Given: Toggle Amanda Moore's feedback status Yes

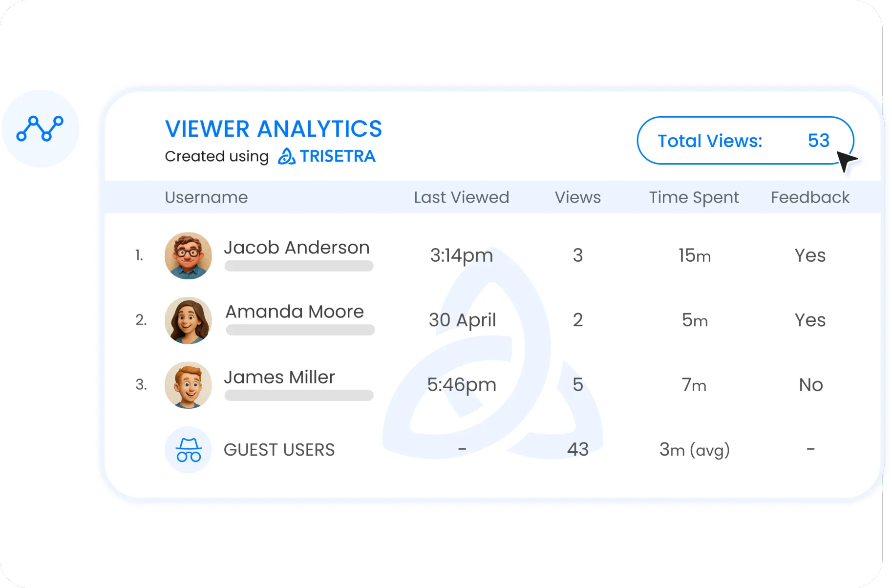Looking at the screenshot, I should pos(810,320).
